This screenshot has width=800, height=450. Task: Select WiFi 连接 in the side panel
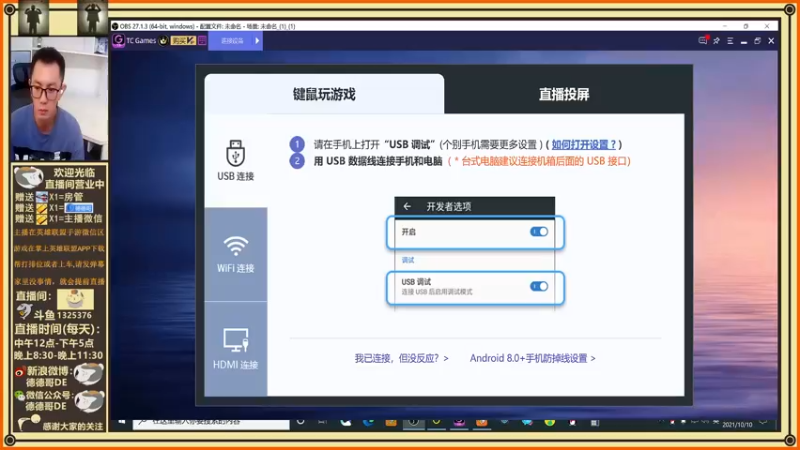pos(236,254)
